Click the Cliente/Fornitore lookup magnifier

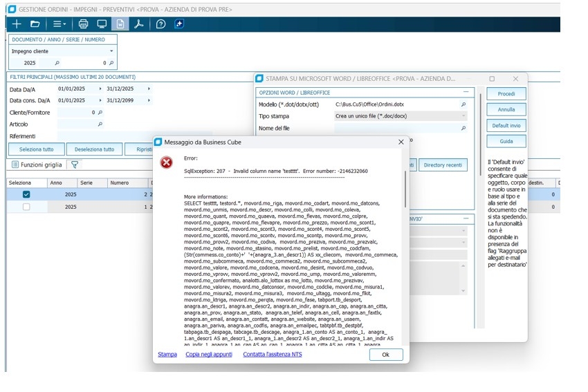100,113
